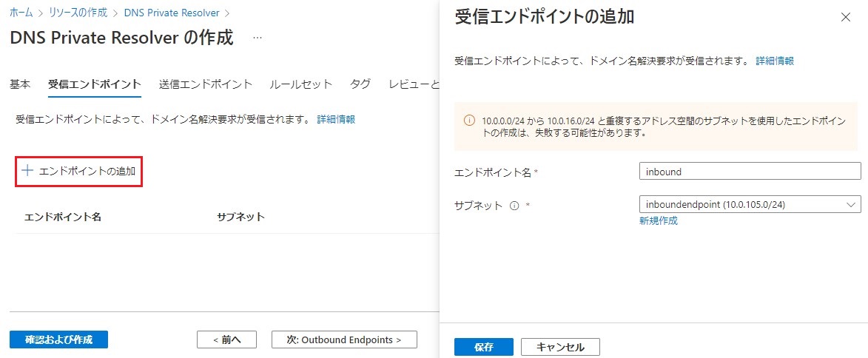Click エンドポイントの追加 button
This screenshot has width=868, height=358.
point(78,171)
